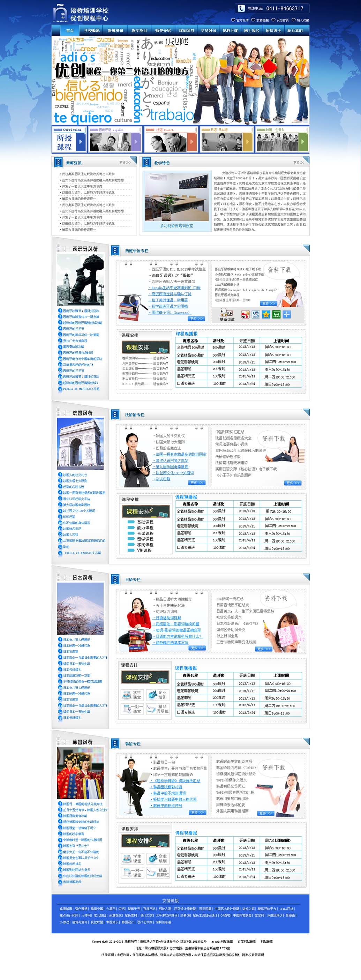
Task: Open link 商贸西语定货与确认订货
Action: 171,294
